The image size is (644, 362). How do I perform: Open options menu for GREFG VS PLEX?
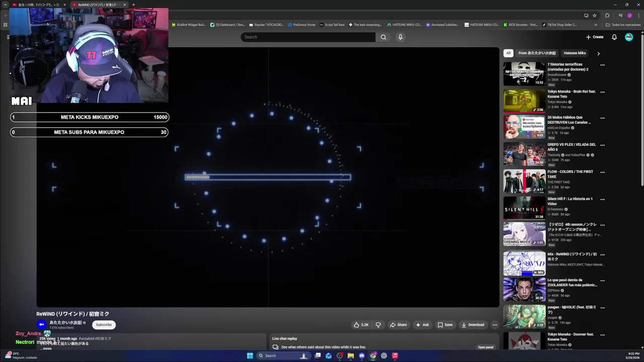[x=602, y=145]
